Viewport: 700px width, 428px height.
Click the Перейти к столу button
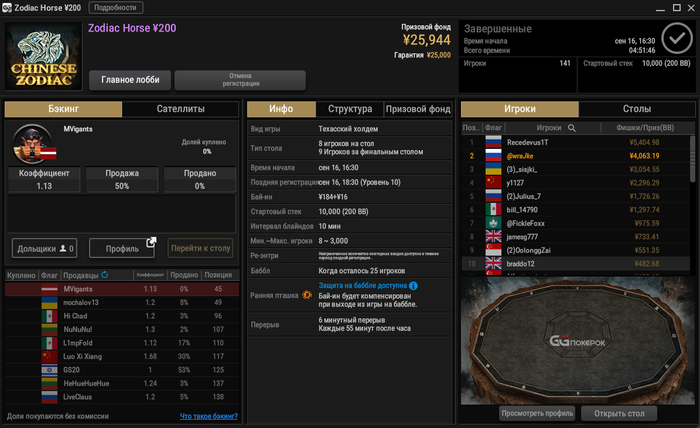tap(200, 248)
